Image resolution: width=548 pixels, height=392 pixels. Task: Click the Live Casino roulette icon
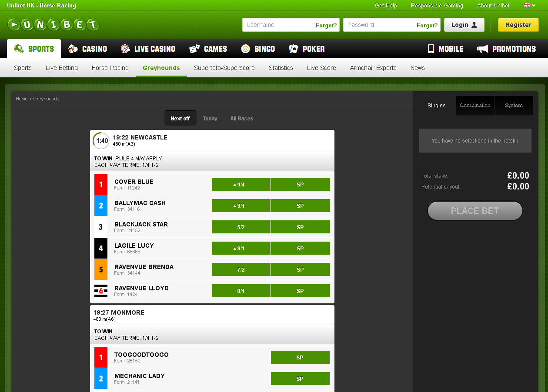[x=125, y=49]
